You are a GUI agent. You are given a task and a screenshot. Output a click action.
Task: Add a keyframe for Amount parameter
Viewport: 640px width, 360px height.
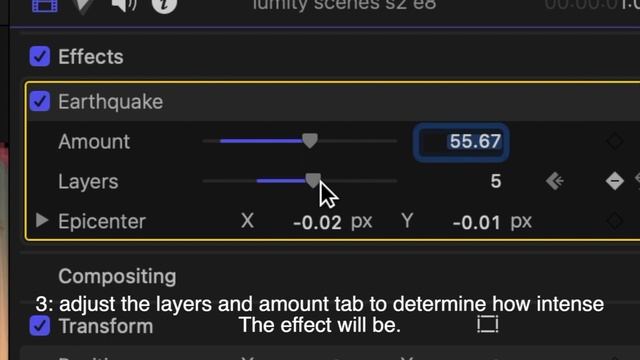pyautogui.click(x=614, y=141)
